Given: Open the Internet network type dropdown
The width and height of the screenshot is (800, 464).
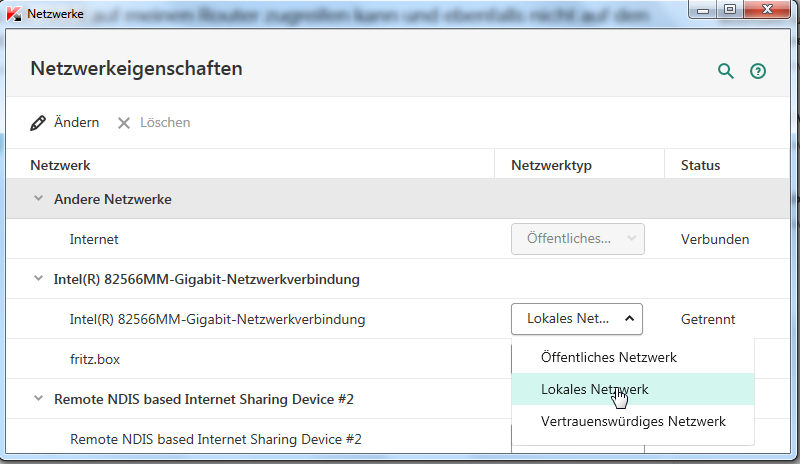Looking at the screenshot, I should (577, 239).
